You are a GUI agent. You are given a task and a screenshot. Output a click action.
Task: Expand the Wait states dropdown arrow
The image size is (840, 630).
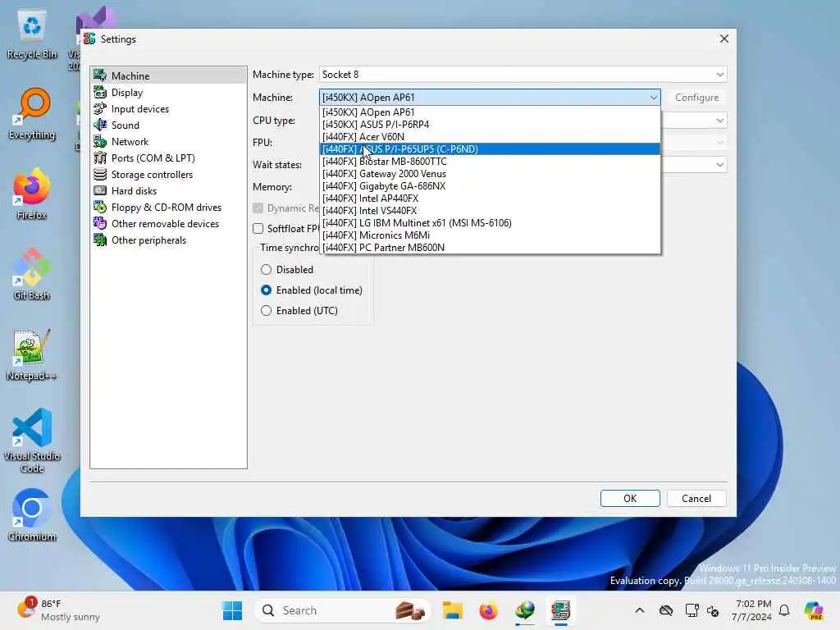pyautogui.click(x=720, y=164)
